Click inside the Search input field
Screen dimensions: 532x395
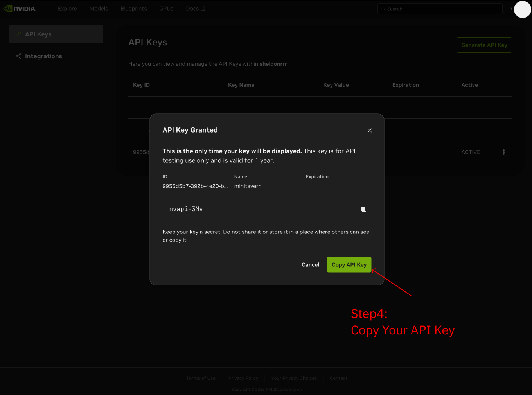(440, 8)
